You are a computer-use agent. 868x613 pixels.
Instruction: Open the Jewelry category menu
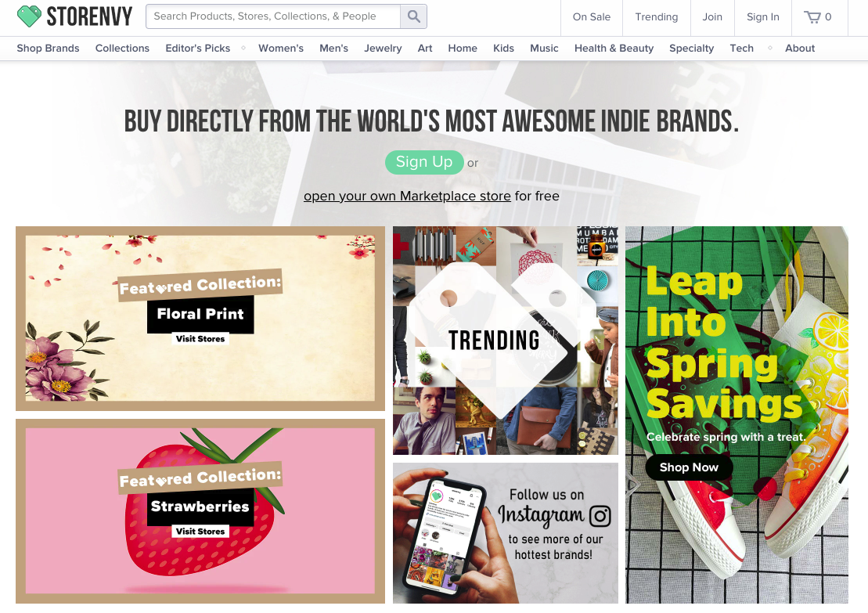[383, 48]
